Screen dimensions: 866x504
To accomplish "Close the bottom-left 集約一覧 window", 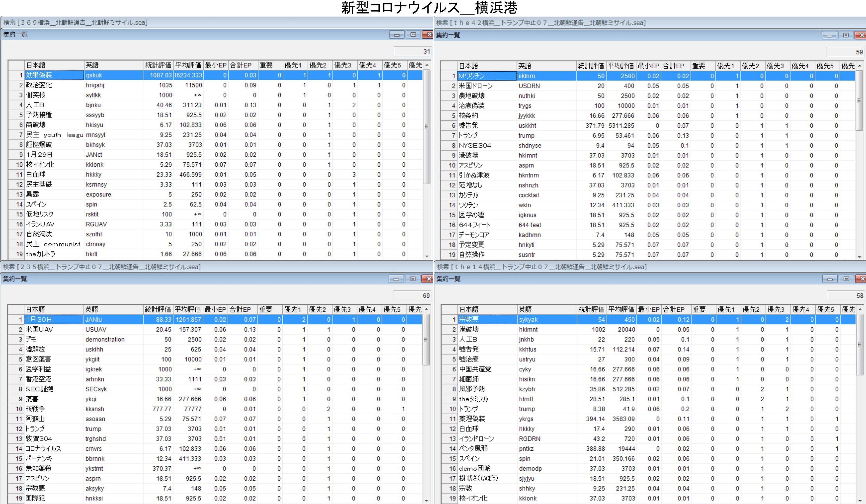I will point(428,279).
